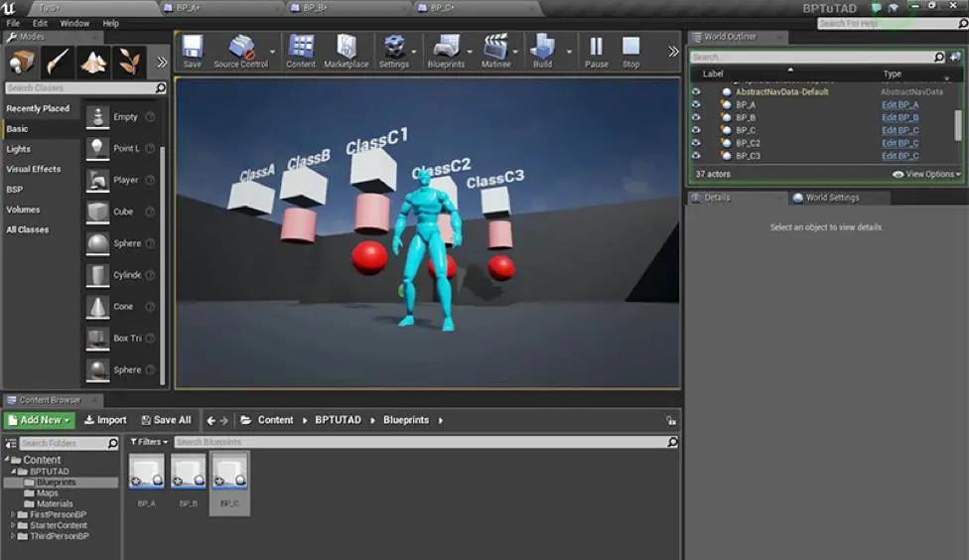The height and width of the screenshot is (560, 969).
Task: Select the Landscape mode icon
Action: point(92,62)
